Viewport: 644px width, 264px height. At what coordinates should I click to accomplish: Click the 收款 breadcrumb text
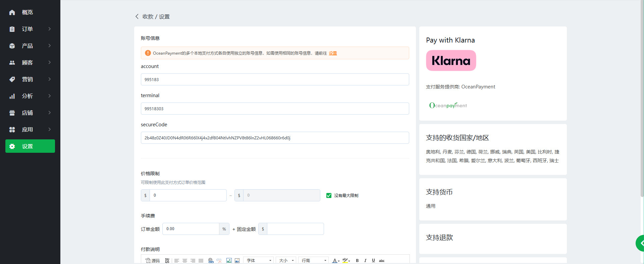coord(148,17)
